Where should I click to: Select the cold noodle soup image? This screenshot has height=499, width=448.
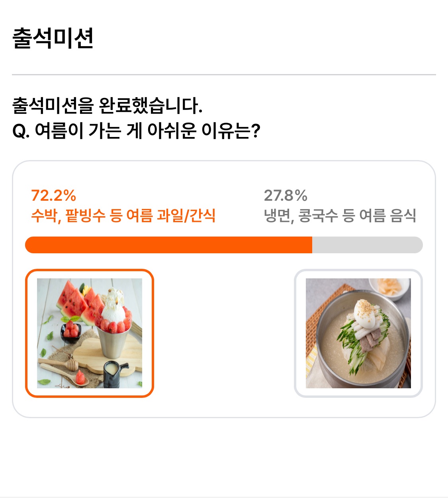tap(358, 333)
